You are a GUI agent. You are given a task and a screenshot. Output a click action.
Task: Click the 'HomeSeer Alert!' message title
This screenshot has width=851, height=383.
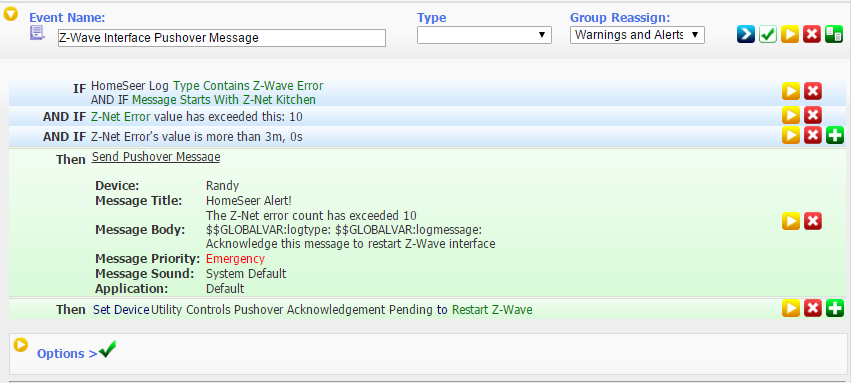pyautogui.click(x=249, y=201)
